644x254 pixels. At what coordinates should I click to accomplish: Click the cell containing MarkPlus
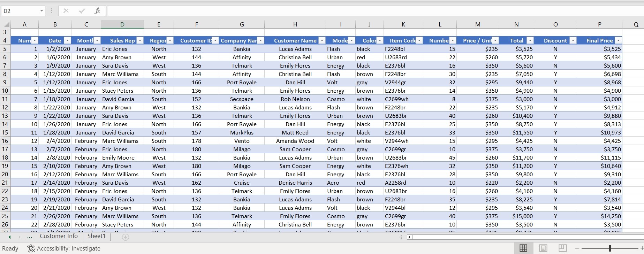pyautogui.click(x=242, y=132)
